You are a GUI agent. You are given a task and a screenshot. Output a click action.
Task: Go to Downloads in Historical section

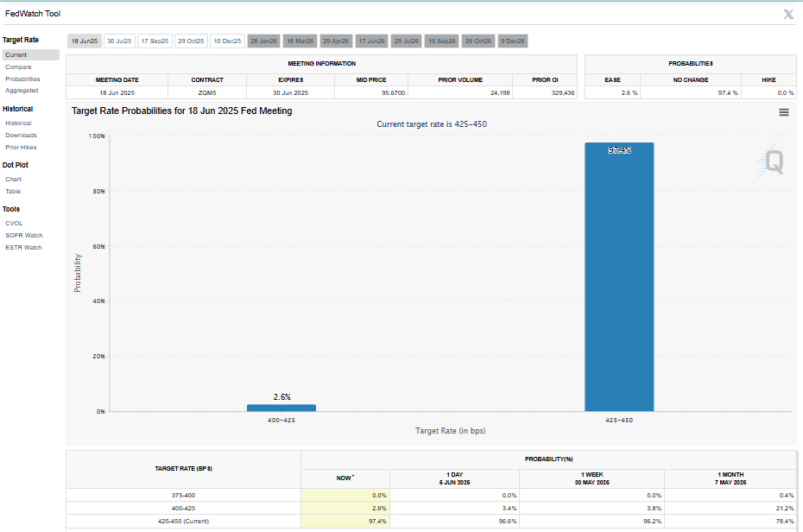click(21, 136)
